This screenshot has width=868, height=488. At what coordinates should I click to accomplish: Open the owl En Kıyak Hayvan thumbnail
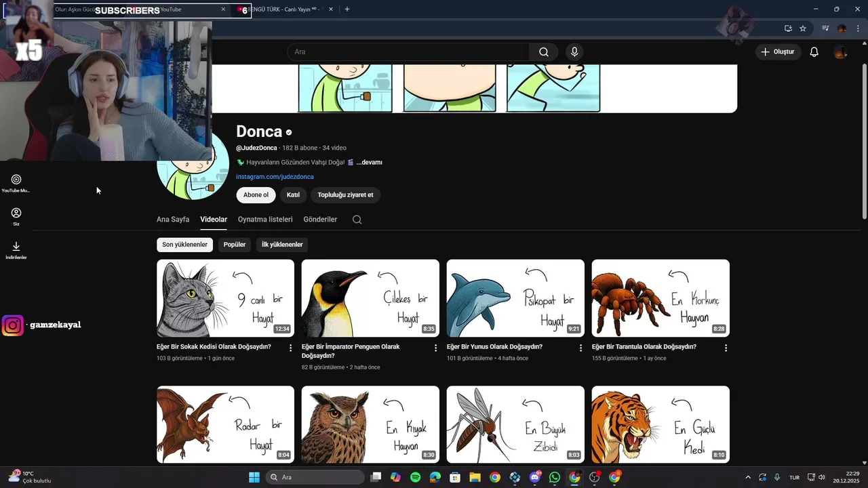[x=370, y=424]
